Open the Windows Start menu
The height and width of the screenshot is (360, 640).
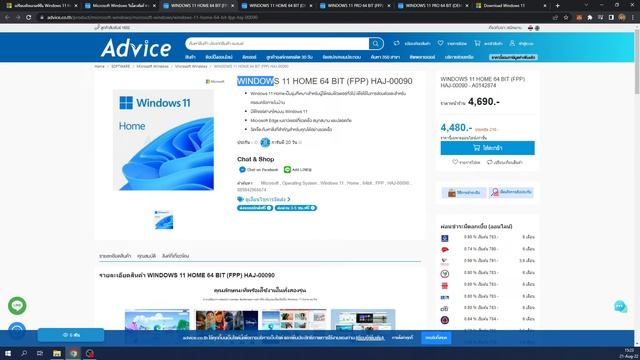click(x=8, y=353)
